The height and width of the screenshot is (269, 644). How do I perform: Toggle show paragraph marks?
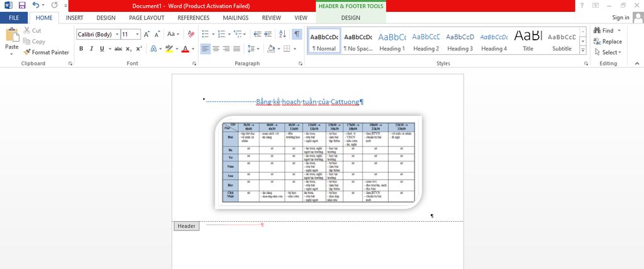pos(297,35)
